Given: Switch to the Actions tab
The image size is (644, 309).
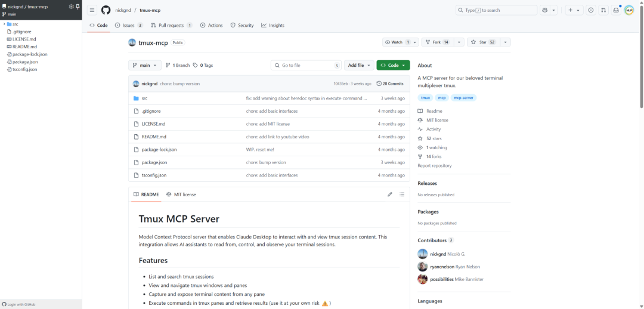Looking at the screenshot, I should click(211, 25).
